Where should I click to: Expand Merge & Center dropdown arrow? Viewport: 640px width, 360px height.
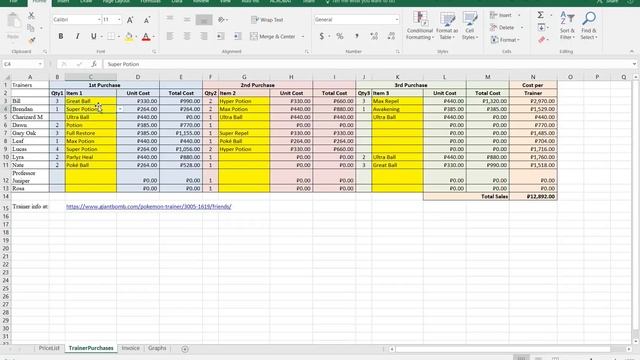(303, 36)
